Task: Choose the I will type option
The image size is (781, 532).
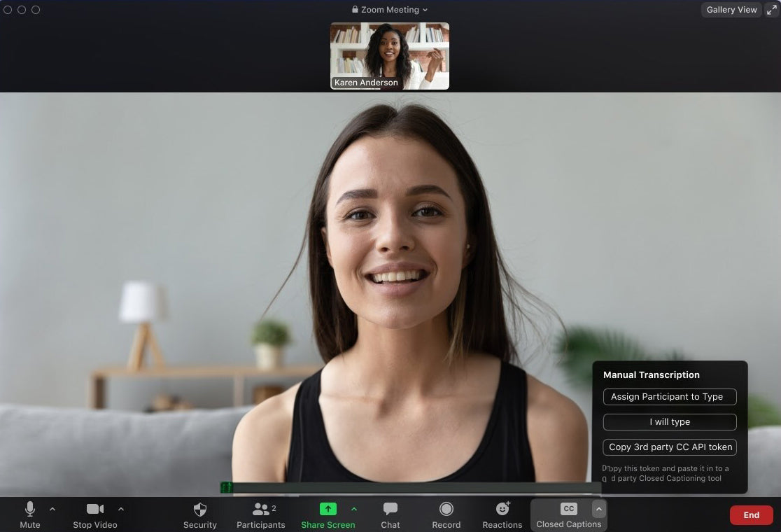Action: (x=670, y=422)
